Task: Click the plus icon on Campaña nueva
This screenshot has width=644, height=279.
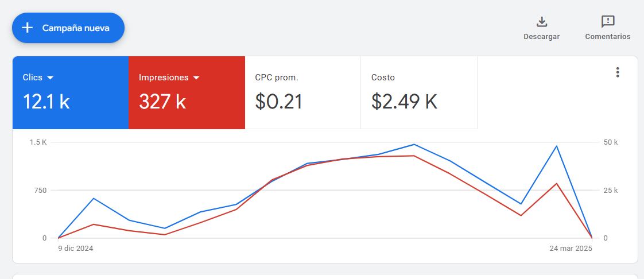Action: (27, 28)
